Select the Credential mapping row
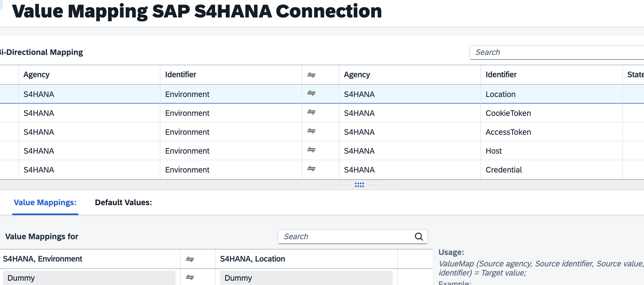644x285 pixels. [503, 170]
